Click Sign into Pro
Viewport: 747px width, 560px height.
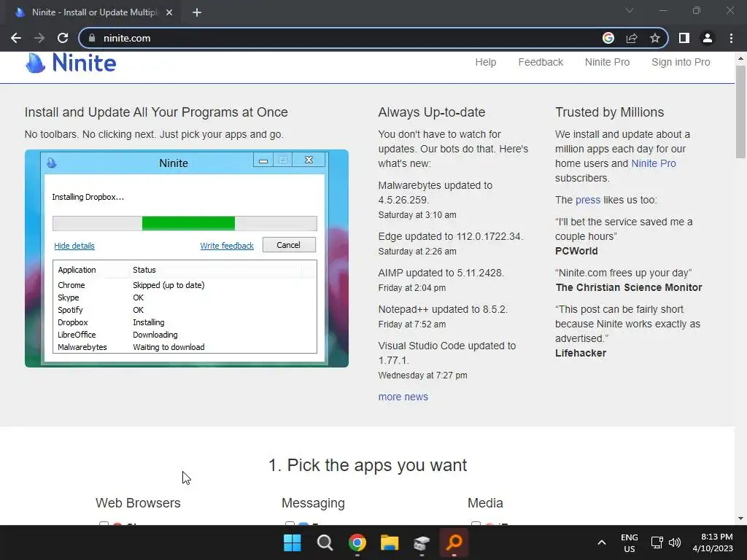[x=681, y=62]
